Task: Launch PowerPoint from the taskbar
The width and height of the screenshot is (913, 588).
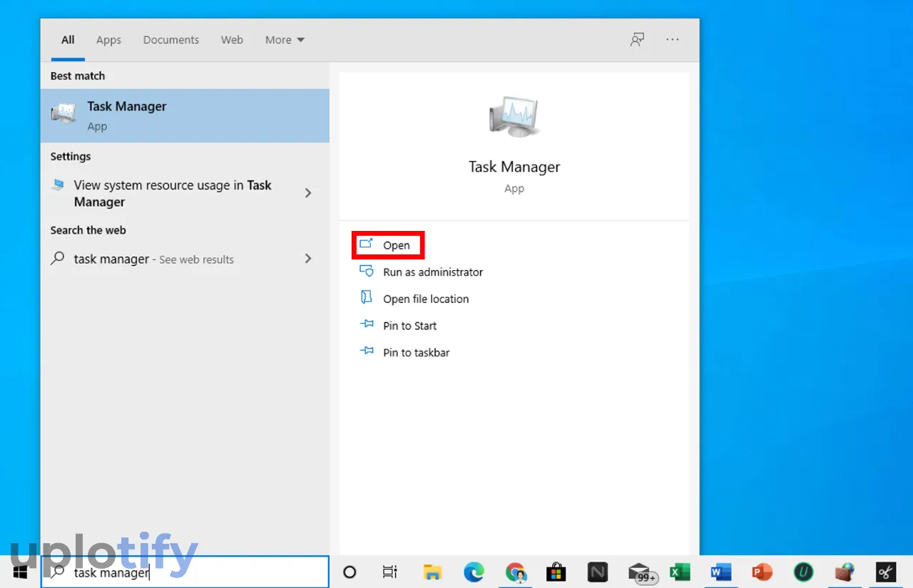Action: (762, 572)
